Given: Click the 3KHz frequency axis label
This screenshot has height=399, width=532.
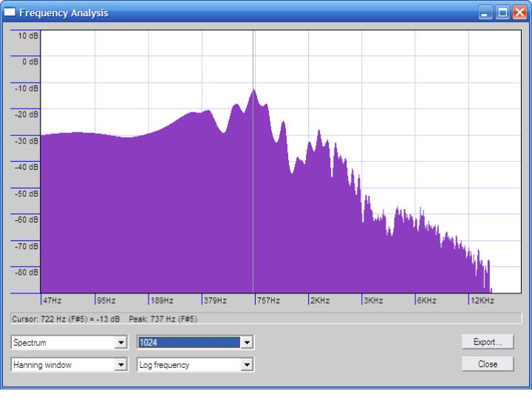Looking at the screenshot, I should [373, 300].
